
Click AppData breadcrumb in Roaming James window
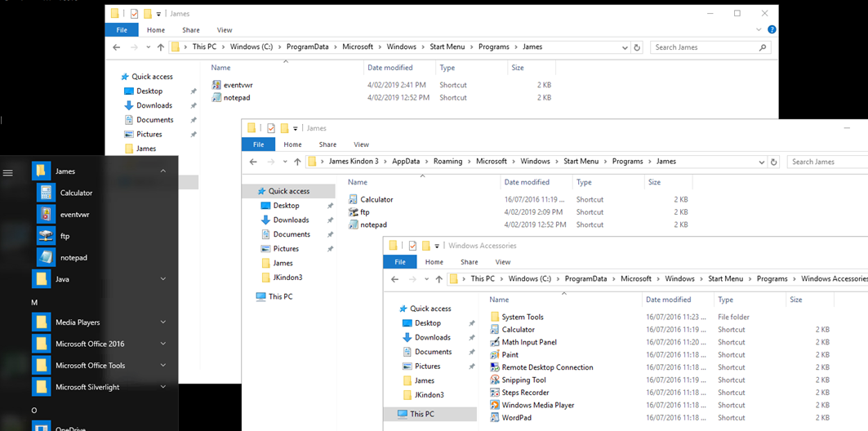point(407,162)
